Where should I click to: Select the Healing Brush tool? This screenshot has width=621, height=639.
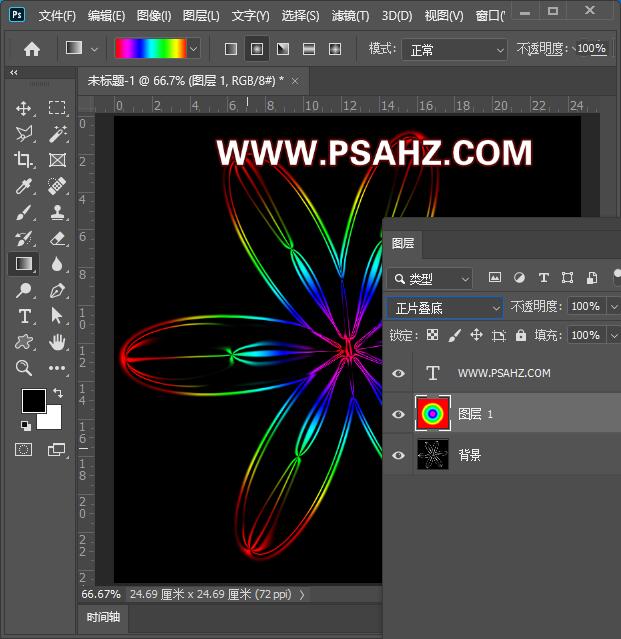click(57, 186)
